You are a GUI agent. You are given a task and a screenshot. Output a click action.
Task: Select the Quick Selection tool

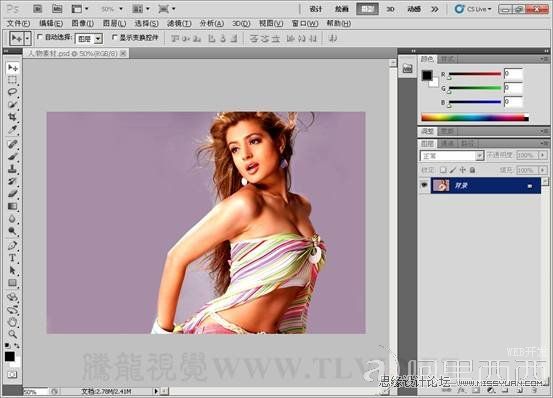(x=13, y=104)
